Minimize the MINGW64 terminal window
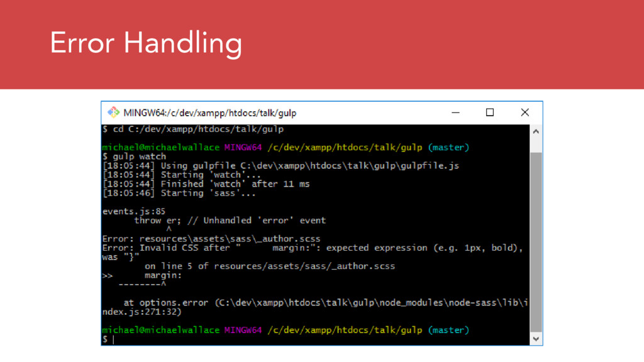Screen dimensions: 644x362 pos(455,112)
